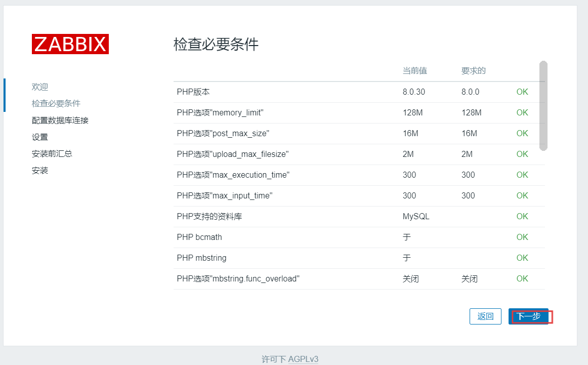This screenshot has height=365, width=588.
Task: Click current value 8.0.30
Action: [414, 92]
